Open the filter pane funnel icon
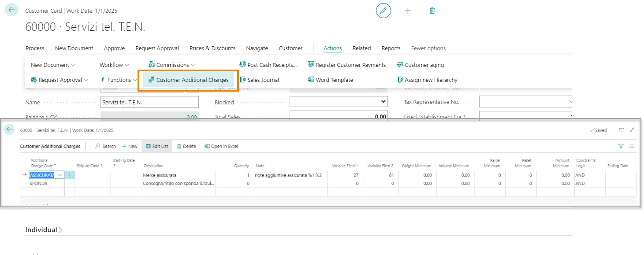The image size is (644, 255). (x=621, y=146)
